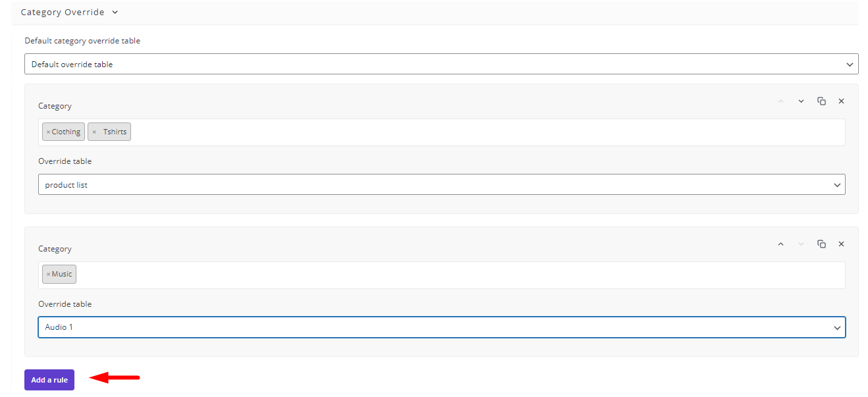Viewport: 868px width, 397px height.
Task: Duplicate the Clothing Tshirts rule
Action: 821,101
